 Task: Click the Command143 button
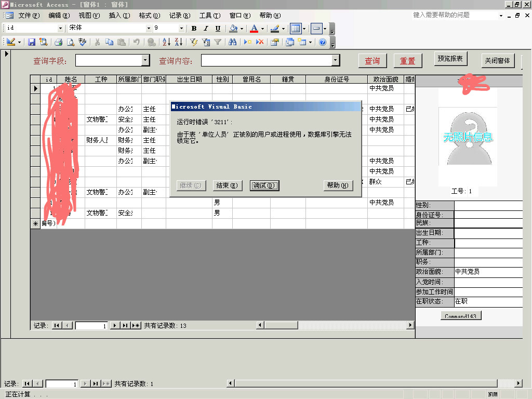(461, 316)
